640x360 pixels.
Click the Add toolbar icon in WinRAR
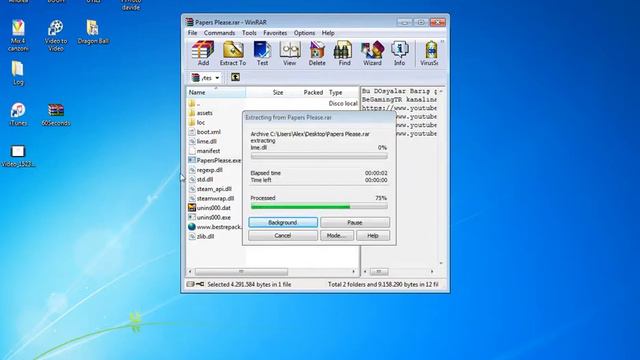[x=203, y=53]
